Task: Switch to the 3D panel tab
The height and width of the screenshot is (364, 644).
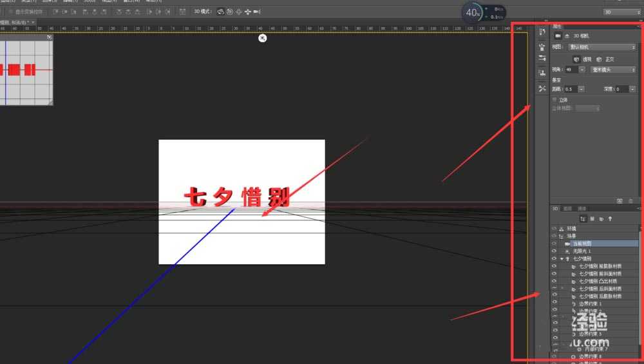Action: click(555, 209)
